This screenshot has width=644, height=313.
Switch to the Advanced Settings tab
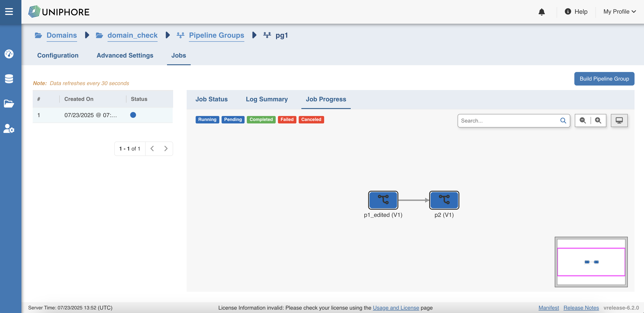[125, 56]
